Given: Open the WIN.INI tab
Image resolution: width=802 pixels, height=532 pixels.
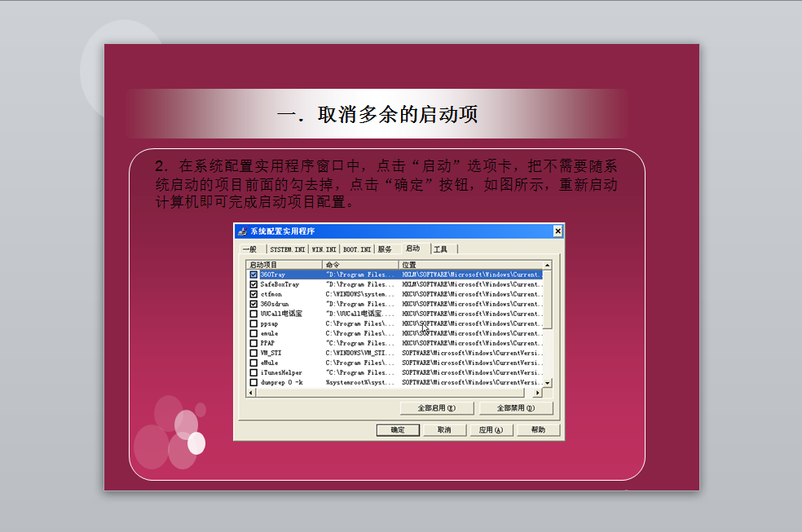Looking at the screenshot, I should tap(324, 249).
